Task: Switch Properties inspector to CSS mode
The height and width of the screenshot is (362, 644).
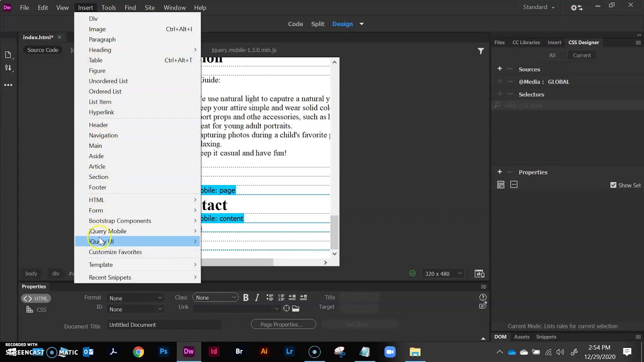Action: tap(36, 310)
